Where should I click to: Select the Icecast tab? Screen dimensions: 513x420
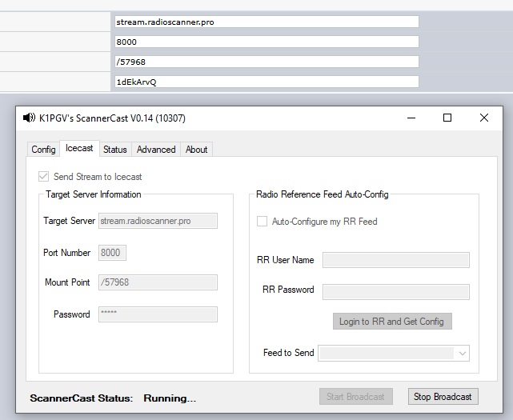click(79, 148)
